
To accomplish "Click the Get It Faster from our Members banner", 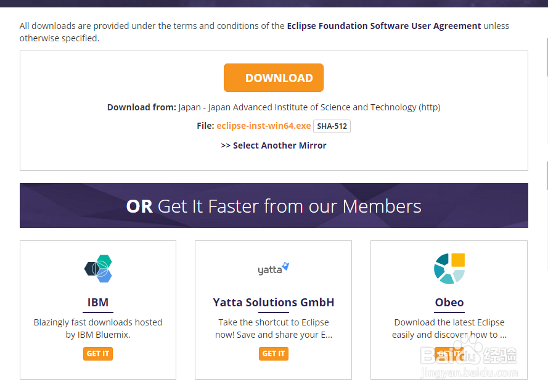I will click(x=274, y=206).
